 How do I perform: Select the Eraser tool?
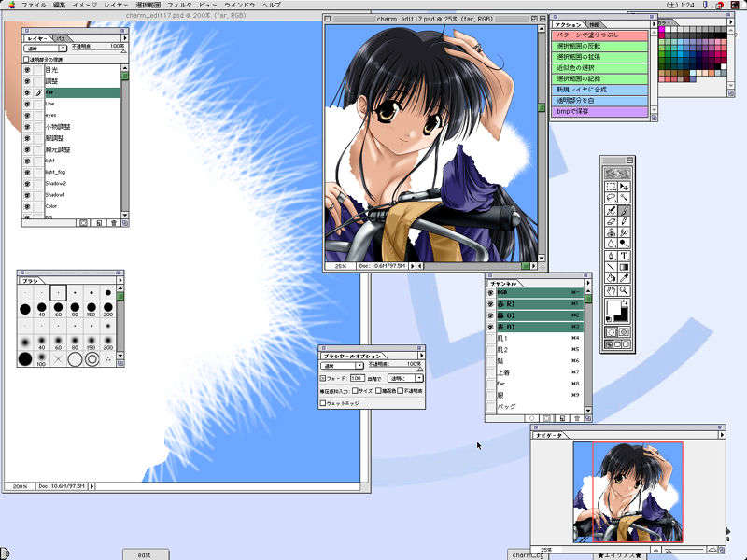[611, 221]
